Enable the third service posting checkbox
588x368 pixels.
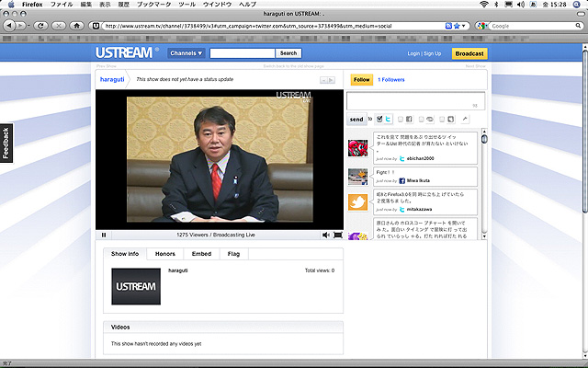click(421, 120)
